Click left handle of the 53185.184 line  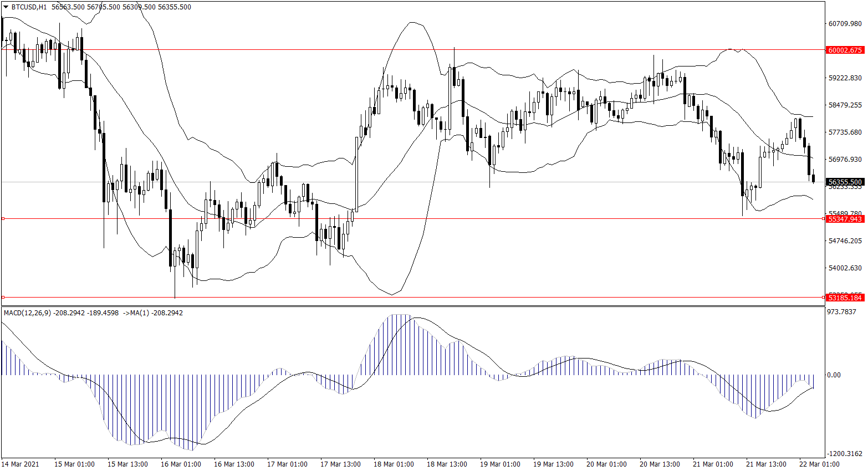[3, 298]
